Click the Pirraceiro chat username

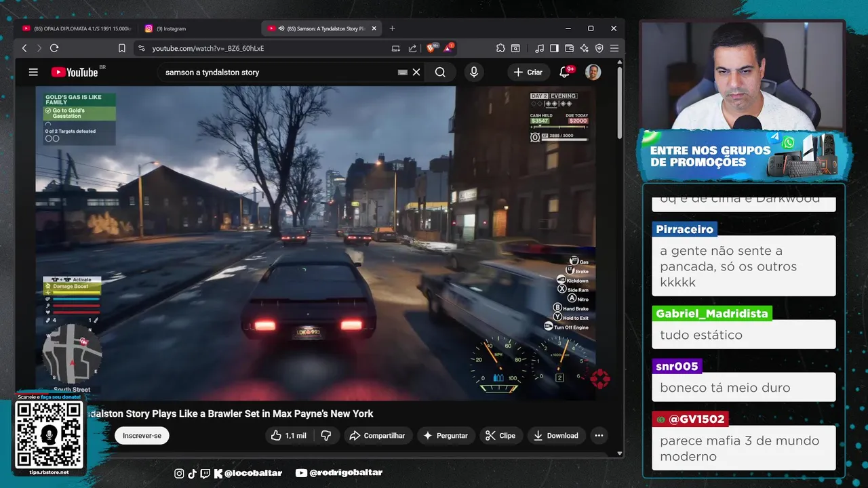click(684, 229)
